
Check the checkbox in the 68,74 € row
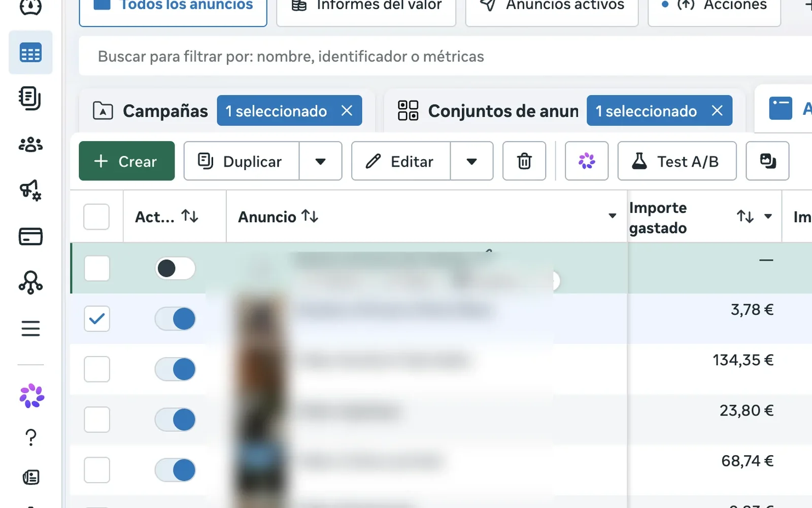pyautogui.click(x=96, y=469)
